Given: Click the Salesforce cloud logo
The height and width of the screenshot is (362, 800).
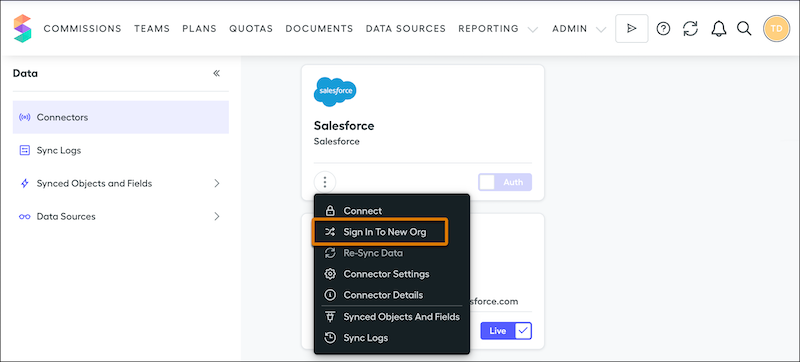Looking at the screenshot, I should pyautogui.click(x=335, y=92).
